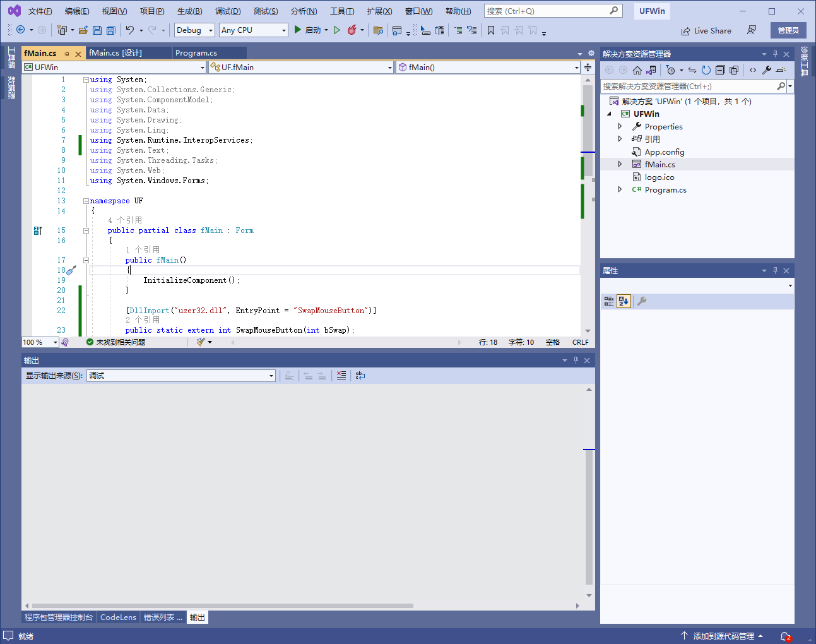
Task: Start debugging with the green 启动 button
Action: pos(307,30)
